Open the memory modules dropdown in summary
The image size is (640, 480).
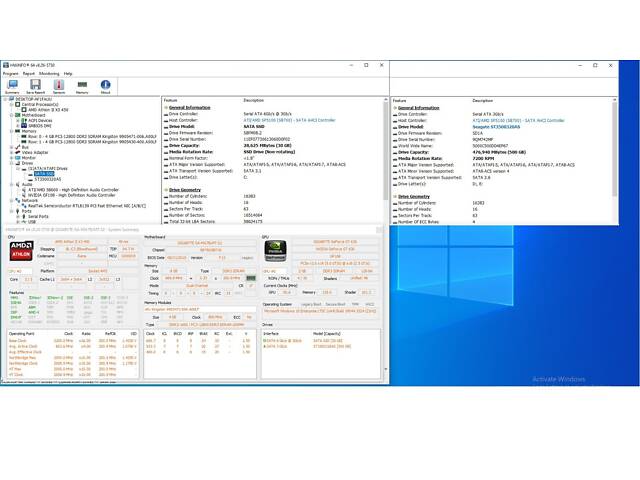(198, 309)
